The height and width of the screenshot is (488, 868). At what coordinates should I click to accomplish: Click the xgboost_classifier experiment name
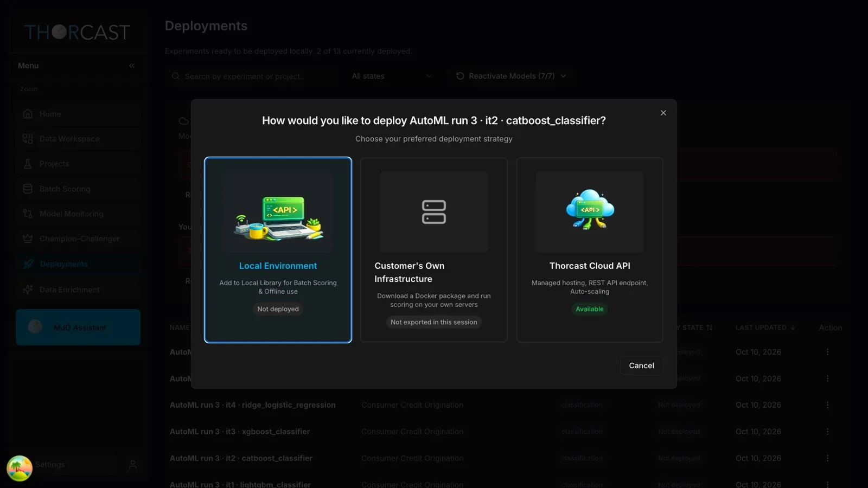point(240,432)
